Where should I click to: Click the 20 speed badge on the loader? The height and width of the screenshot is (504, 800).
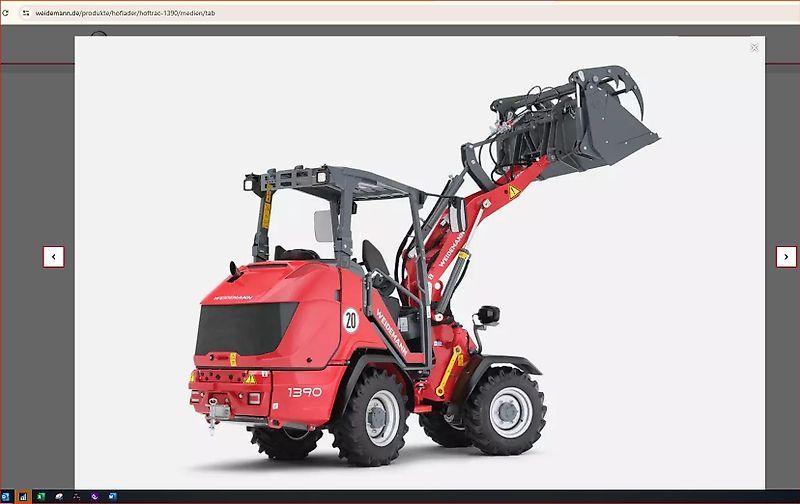(350, 320)
